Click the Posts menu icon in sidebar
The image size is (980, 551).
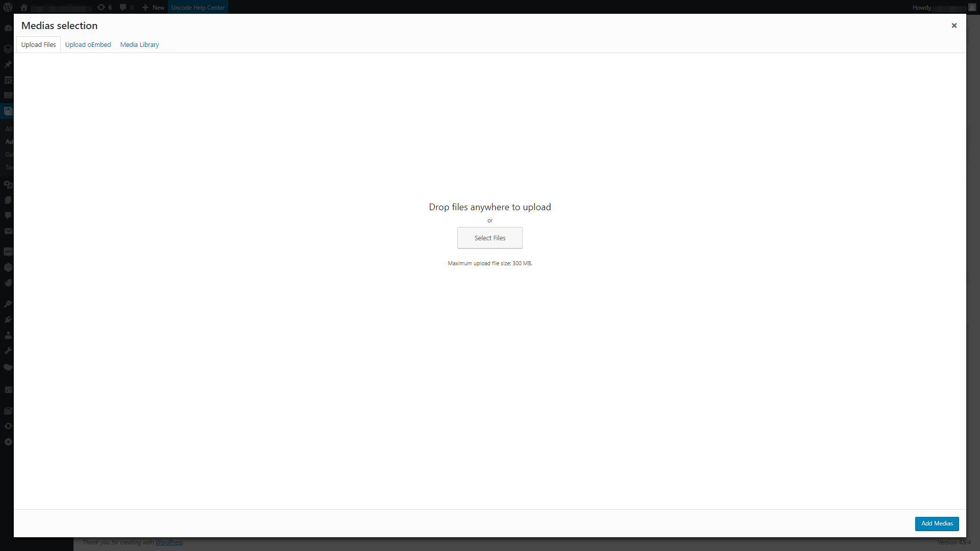pos(8,65)
